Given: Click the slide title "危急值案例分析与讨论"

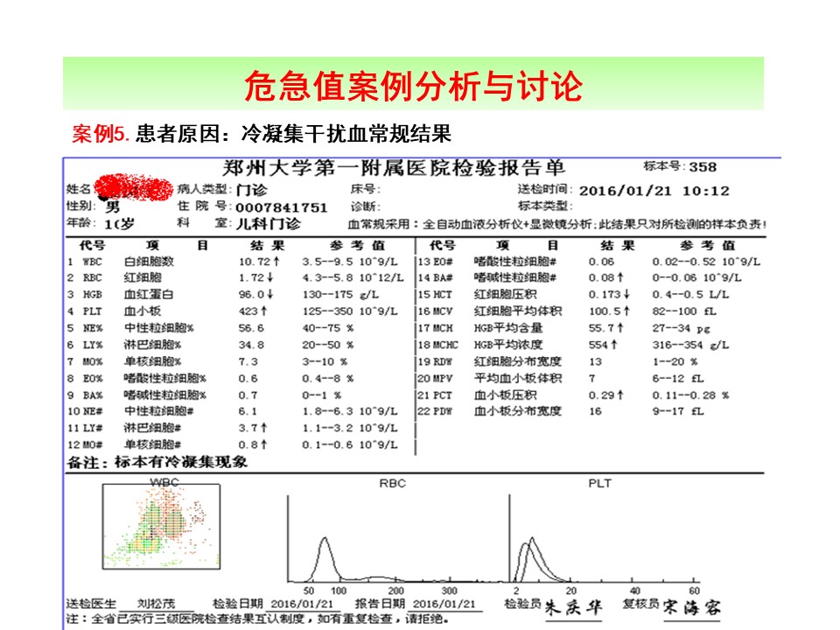Looking at the screenshot, I should [413, 86].
